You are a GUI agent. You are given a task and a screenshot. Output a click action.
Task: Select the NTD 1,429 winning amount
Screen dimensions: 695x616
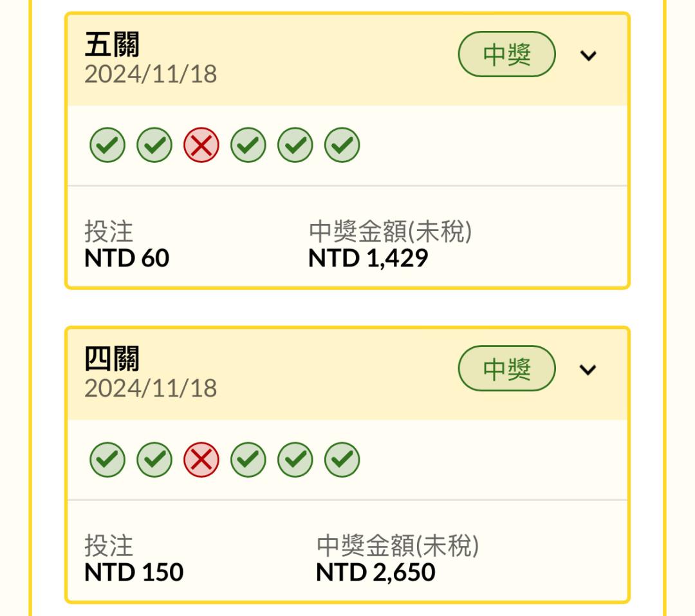(368, 258)
